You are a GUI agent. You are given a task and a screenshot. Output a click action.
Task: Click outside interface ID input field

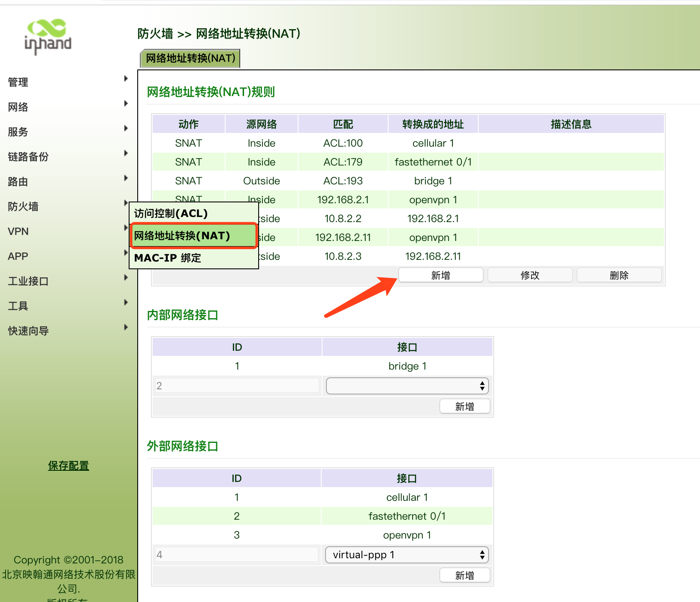click(x=237, y=555)
